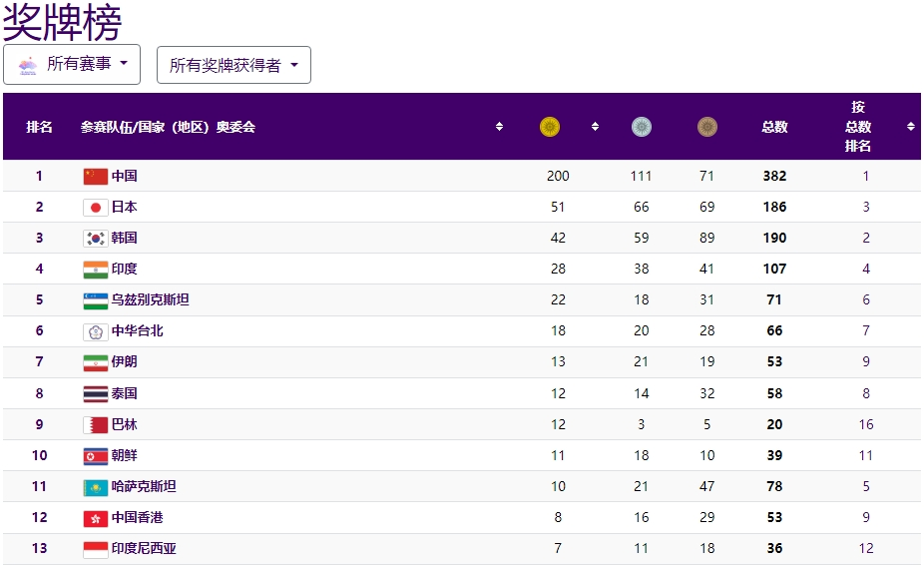Sort by 按总数排名 column arrow
This screenshot has height=566, width=924.
[910, 127]
